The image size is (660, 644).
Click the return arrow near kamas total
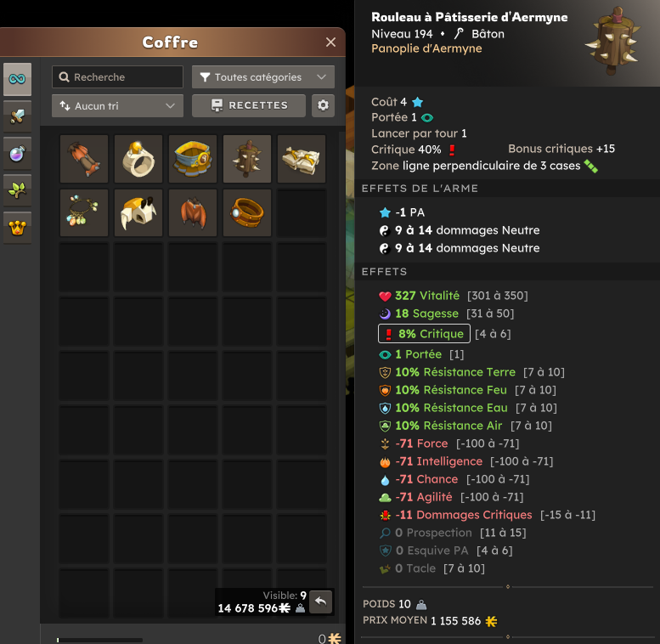click(321, 601)
